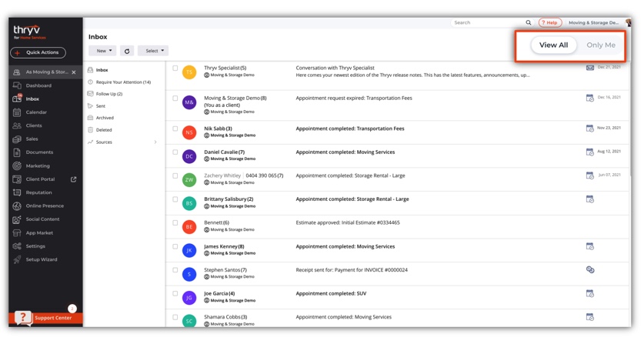The image size is (644, 344).
Task: Click the BS avatar for Brittany Salisbury
Action: [x=189, y=203]
